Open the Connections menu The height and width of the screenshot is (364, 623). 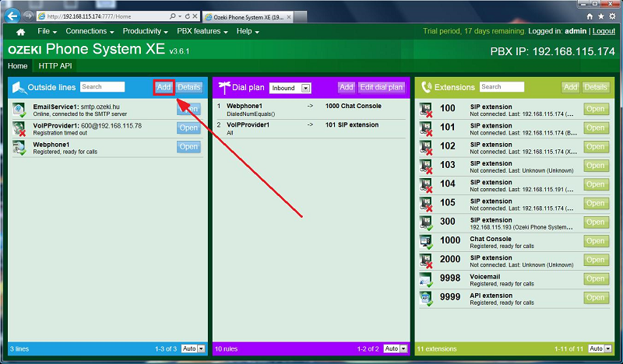[90, 31]
